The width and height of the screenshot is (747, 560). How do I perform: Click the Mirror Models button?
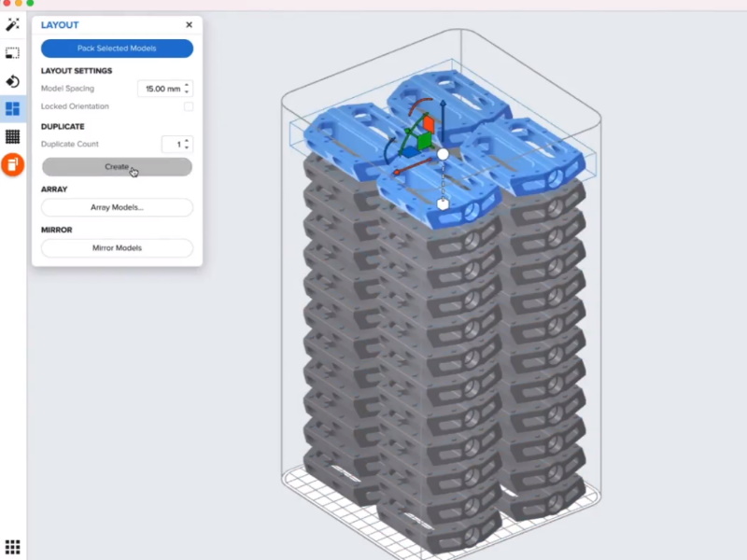117,248
